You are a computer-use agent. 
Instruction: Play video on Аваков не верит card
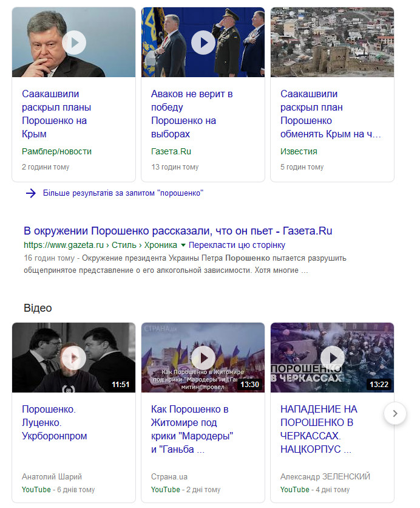203,43
